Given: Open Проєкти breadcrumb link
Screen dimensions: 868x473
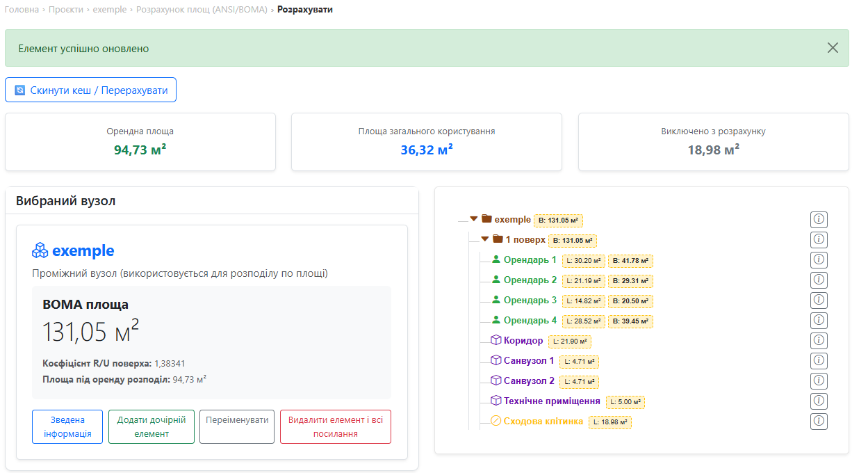Looking at the screenshot, I should (66, 10).
